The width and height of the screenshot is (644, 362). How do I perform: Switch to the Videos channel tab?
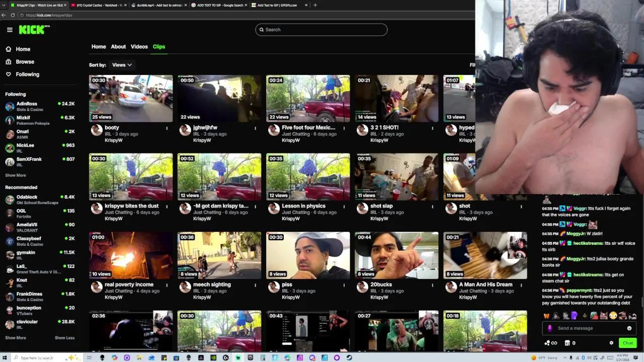coord(139,47)
